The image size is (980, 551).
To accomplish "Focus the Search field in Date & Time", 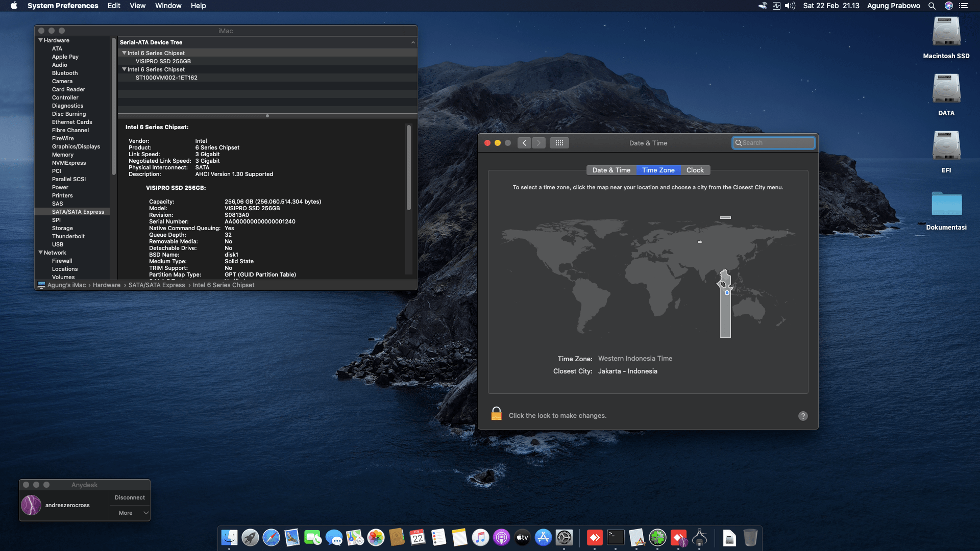I will [774, 143].
